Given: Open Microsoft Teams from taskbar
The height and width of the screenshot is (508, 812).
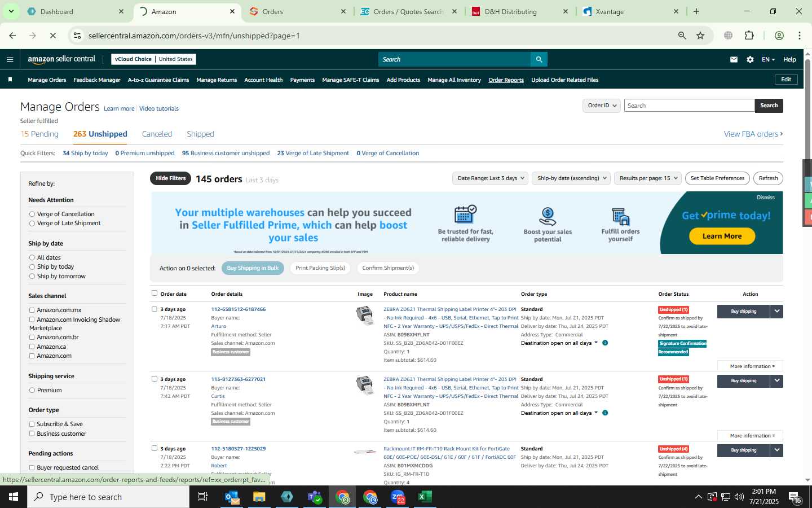Looking at the screenshot, I should point(314,497).
